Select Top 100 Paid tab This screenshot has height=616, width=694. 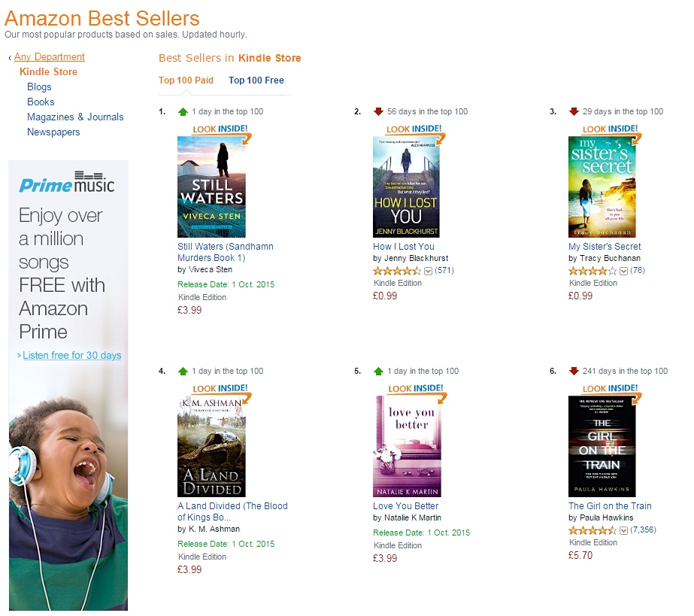(186, 80)
